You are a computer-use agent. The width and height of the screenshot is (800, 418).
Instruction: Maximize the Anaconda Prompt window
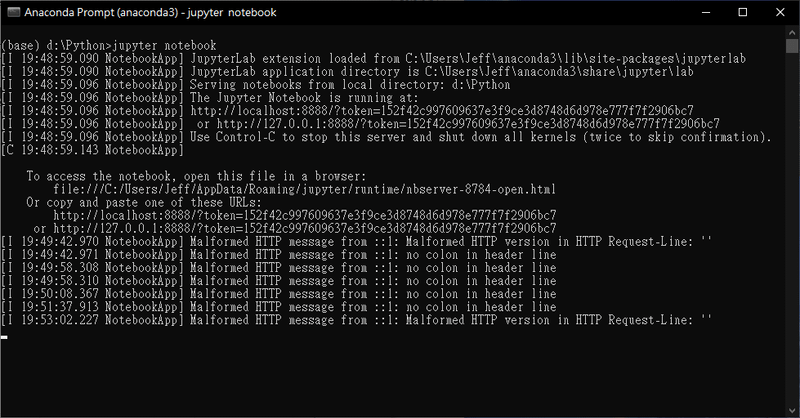pyautogui.click(x=743, y=12)
